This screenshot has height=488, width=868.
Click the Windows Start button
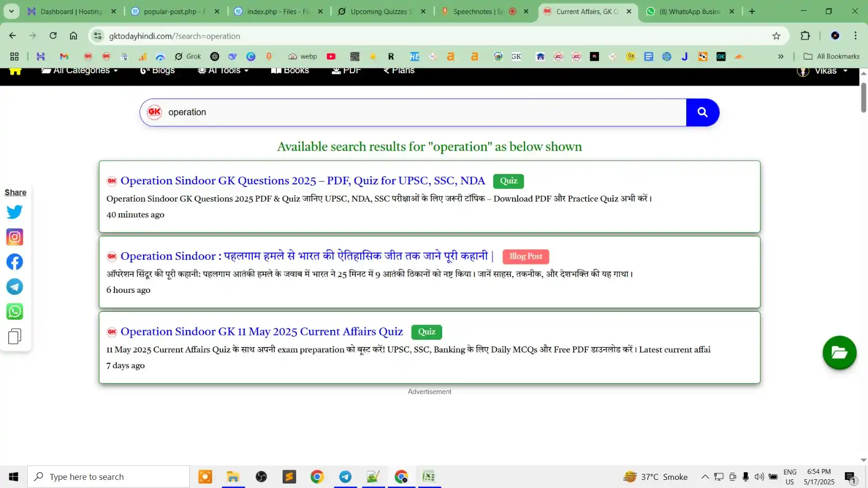click(14, 477)
